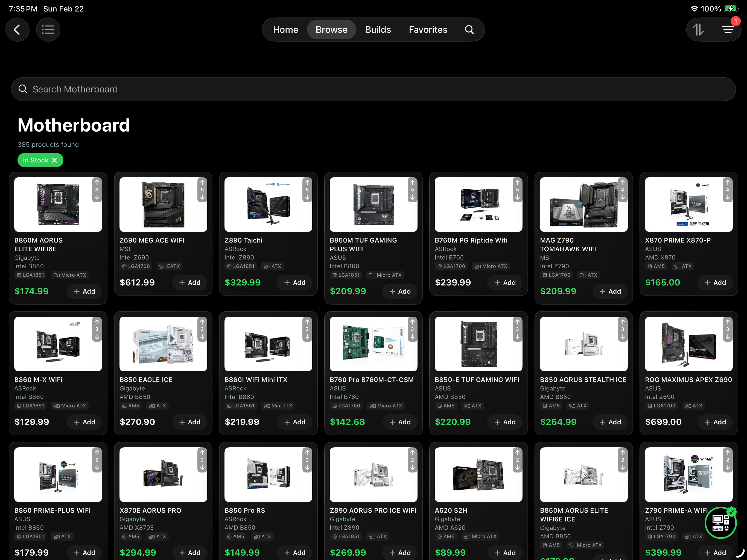747x560 pixels.
Task: Add B850 AORUS STEALTH ICE
Action: (x=610, y=422)
